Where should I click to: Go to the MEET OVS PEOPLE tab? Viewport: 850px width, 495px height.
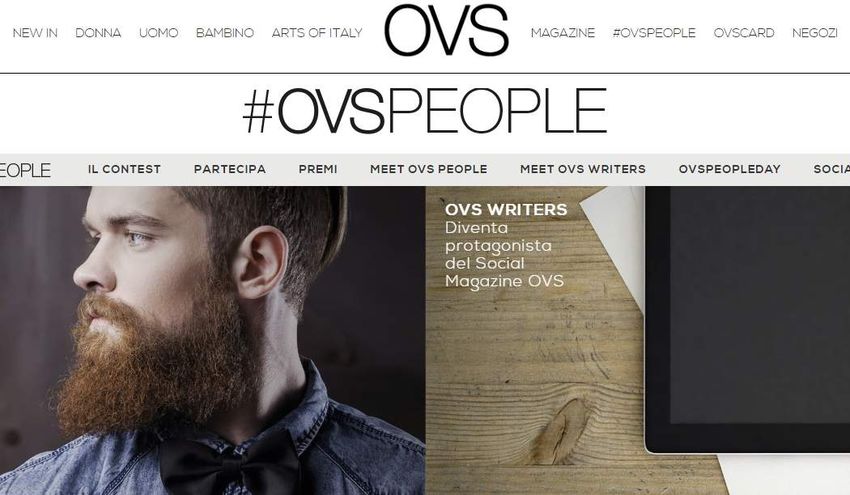[x=428, y=169]
